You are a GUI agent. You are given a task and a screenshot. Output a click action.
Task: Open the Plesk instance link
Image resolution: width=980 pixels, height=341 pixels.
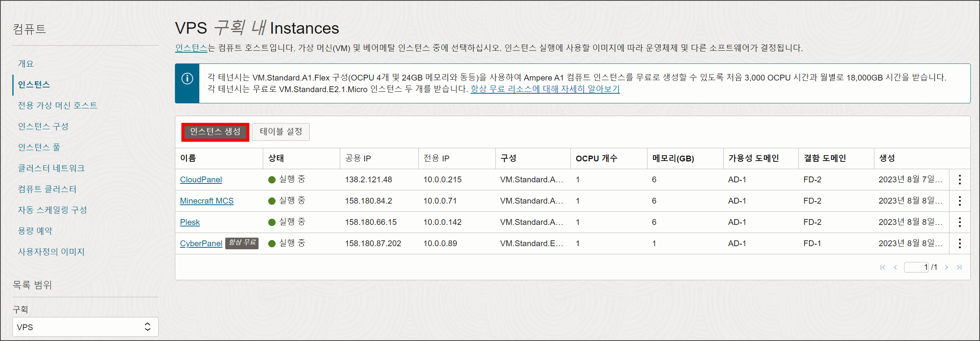click(x=190, y=222)
